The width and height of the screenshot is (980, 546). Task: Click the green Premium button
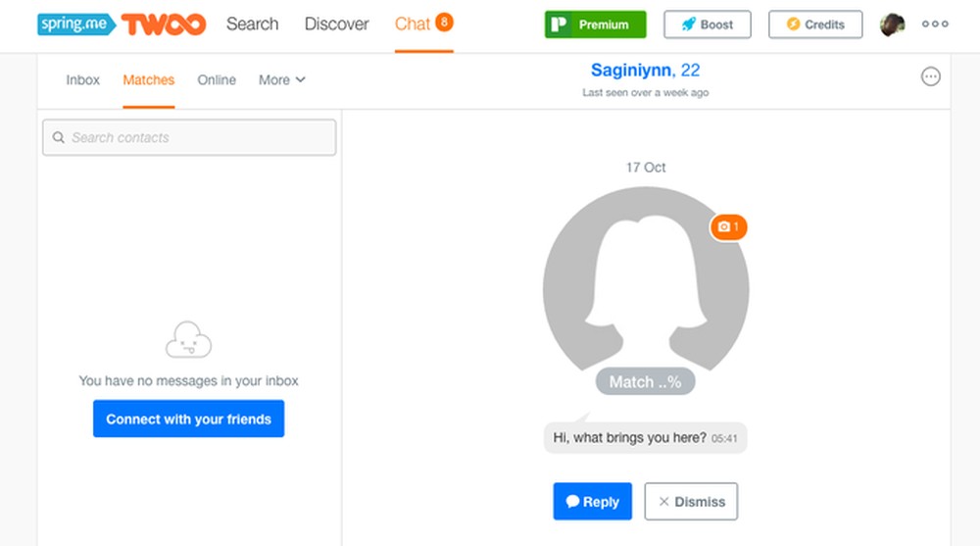point(595,25)
